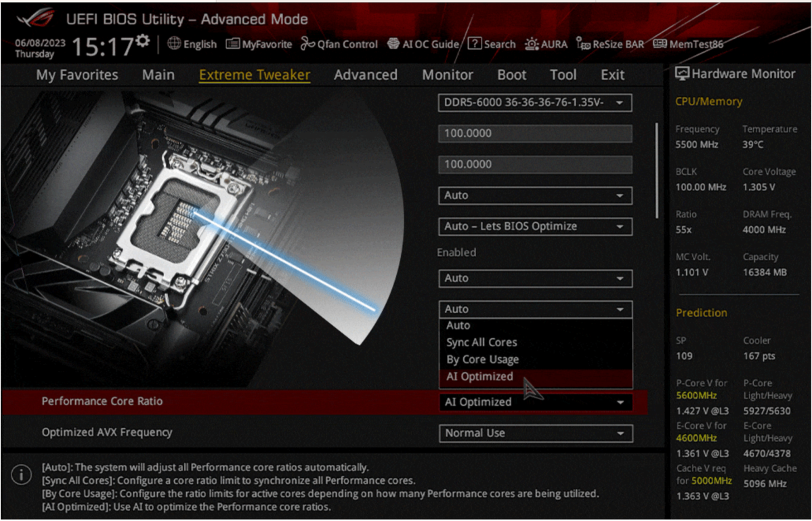Image resolution: width=812 pixels, height=521 pixels.
Task: Click the 1.305 V core voltage value
Action: [x=758, y=188]
